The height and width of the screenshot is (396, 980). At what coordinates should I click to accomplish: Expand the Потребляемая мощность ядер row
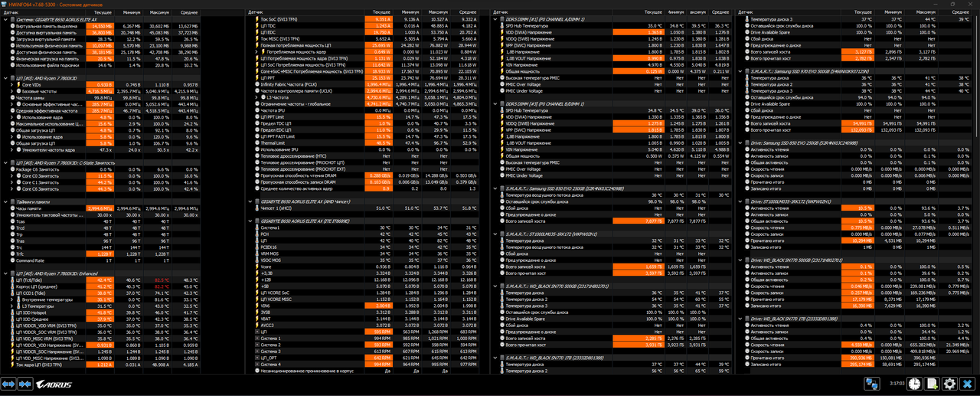pyautogui.click(x=256, y=51)
